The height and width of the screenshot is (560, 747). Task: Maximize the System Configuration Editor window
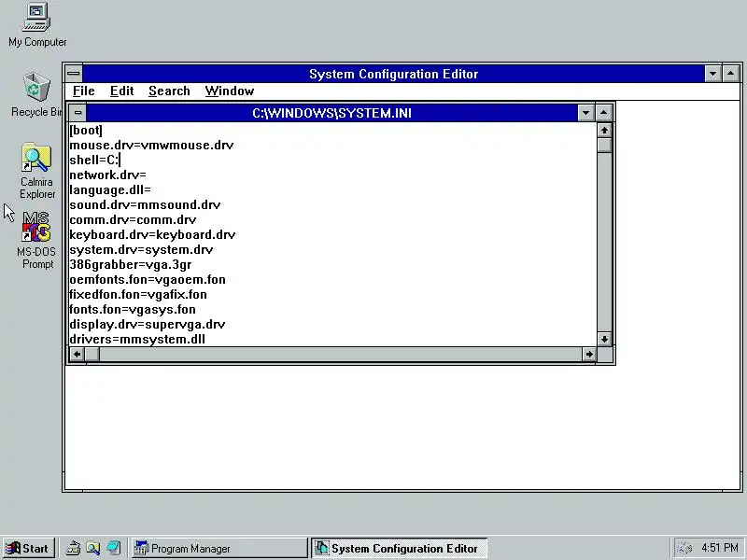pyautogui.click(x=731, y=74)
